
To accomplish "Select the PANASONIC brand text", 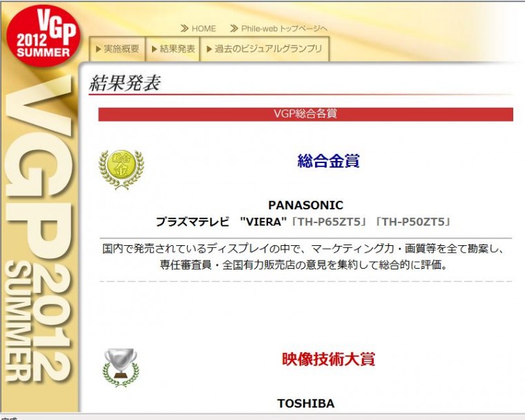I will 306,205.
